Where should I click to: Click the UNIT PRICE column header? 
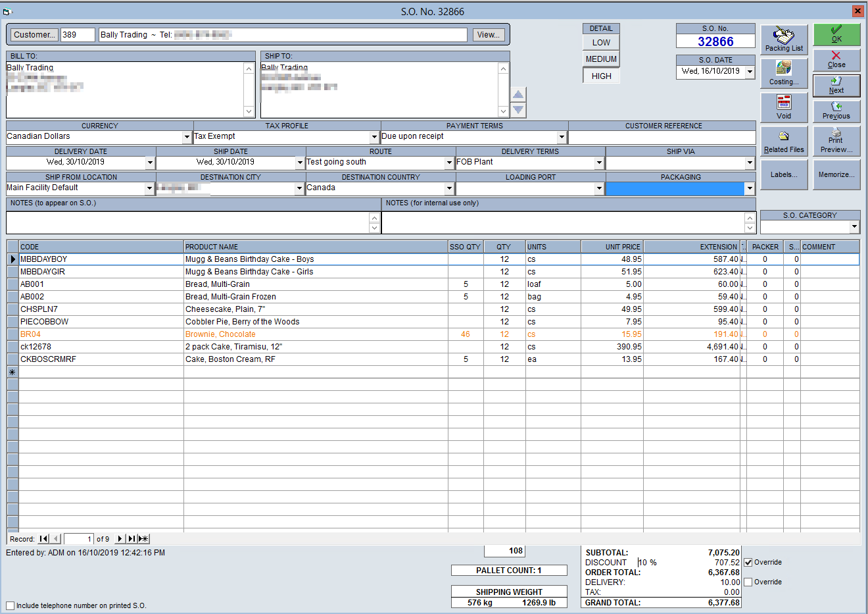tap(612, 247)
